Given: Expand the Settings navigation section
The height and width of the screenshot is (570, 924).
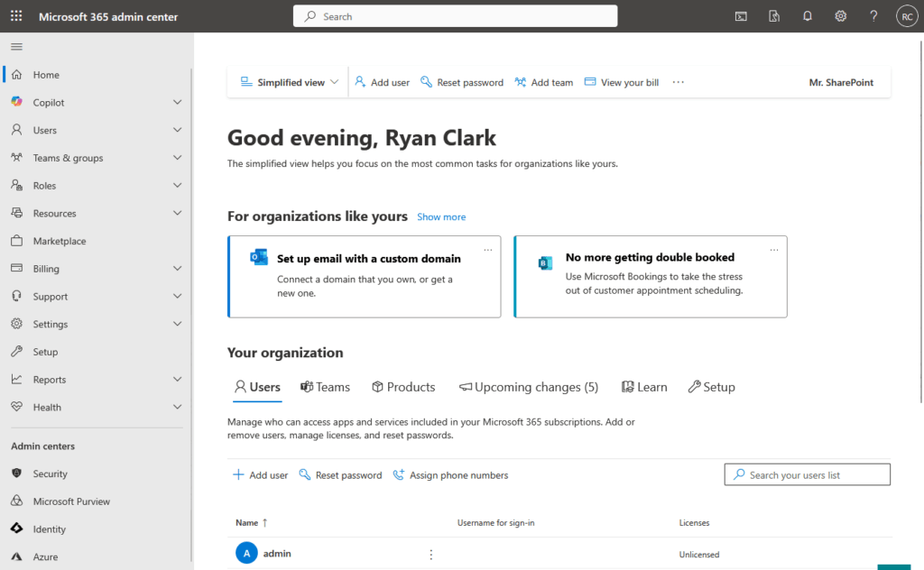Looking at the screenshot, I should pyautogui.click(x=178, y=323).
